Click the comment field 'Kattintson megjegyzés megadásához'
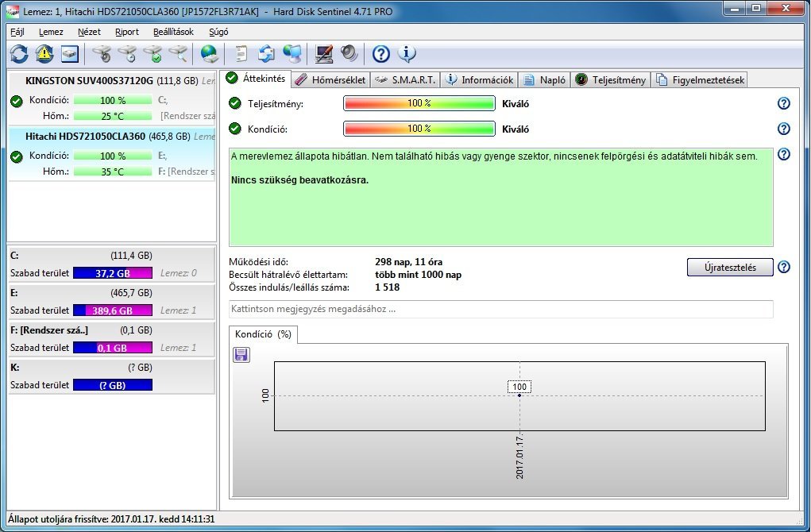Viewport: 811px width, 532px height. (500, 309)
